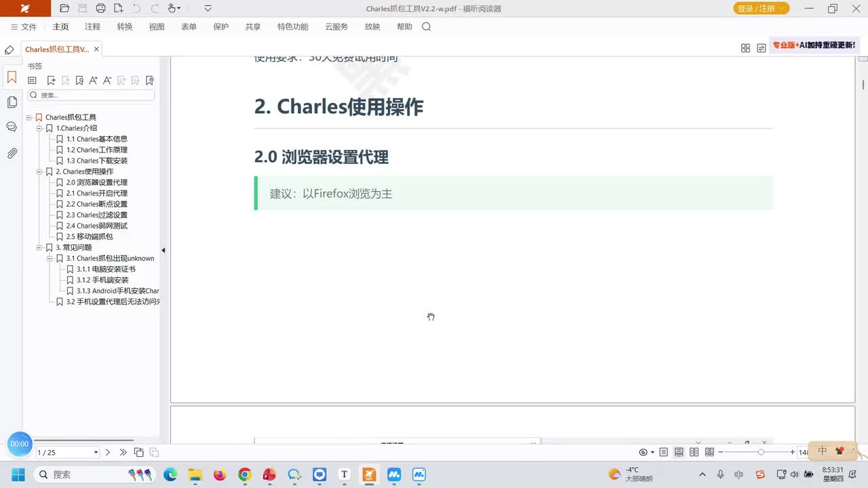Switch to the 主页 tab
Screen dimensions: 868x488
coord(61,27)
